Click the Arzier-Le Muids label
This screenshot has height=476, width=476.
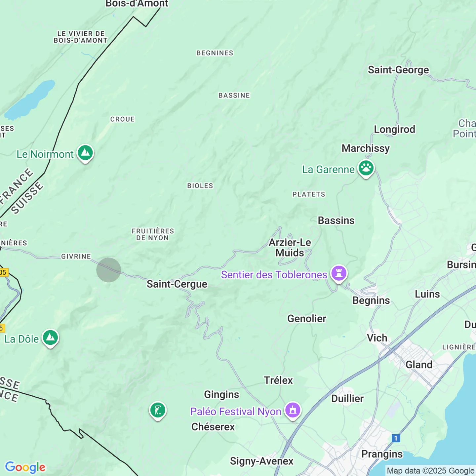(290, 248)
